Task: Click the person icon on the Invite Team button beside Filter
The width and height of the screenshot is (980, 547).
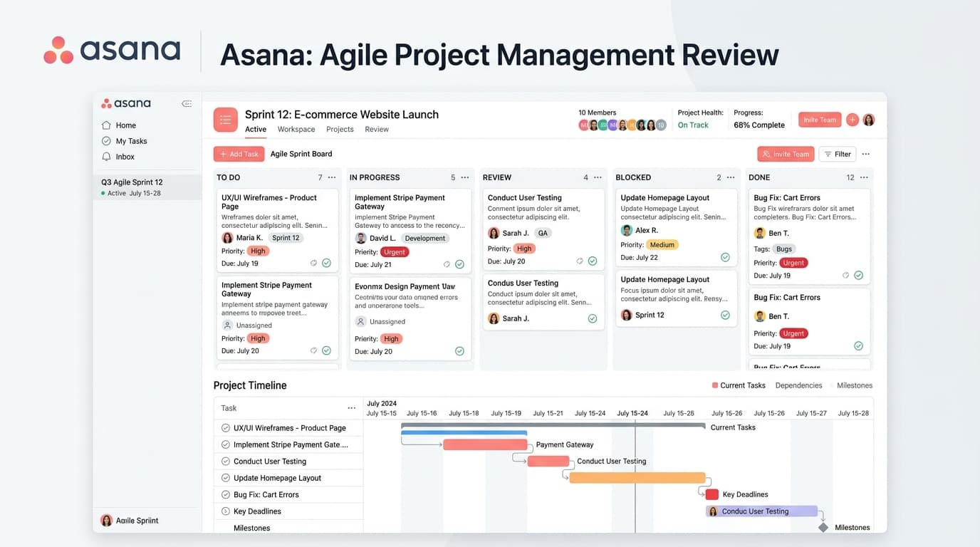Action: [766, 154]
